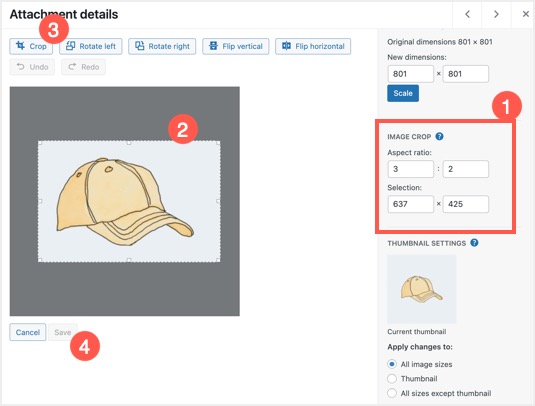Click the Save button
Image resolution: width=535 pixels, height=406 pixels.
tap(63, 332)
